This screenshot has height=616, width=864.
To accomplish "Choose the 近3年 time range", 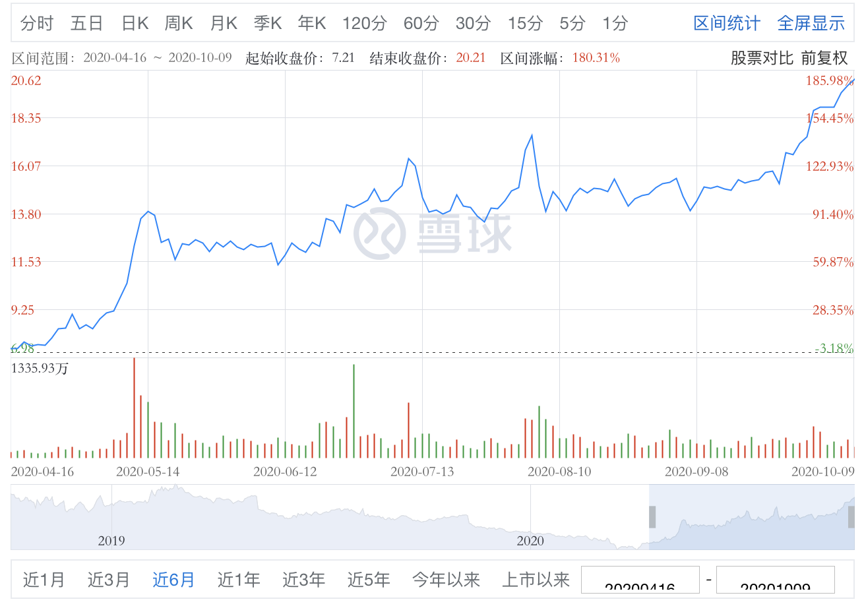I will pyautogui.click(x=304, y=580).
